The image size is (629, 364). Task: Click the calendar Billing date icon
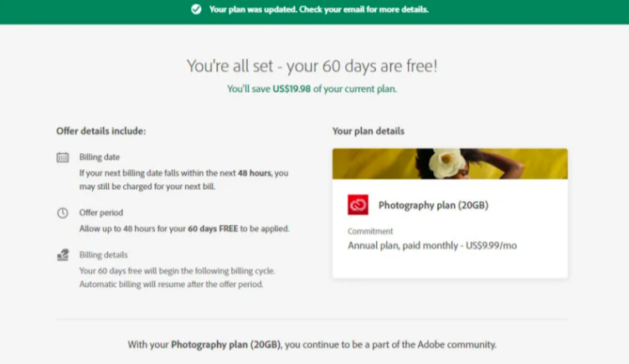(63, 157)
